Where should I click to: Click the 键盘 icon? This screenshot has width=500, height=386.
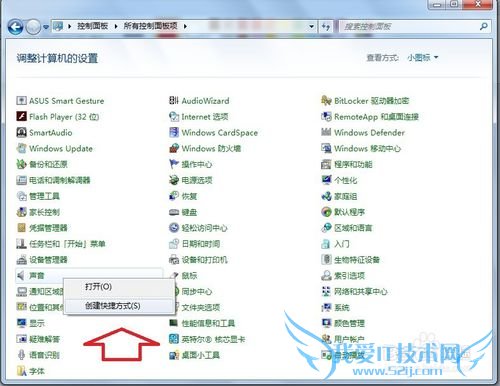point(174,212)
